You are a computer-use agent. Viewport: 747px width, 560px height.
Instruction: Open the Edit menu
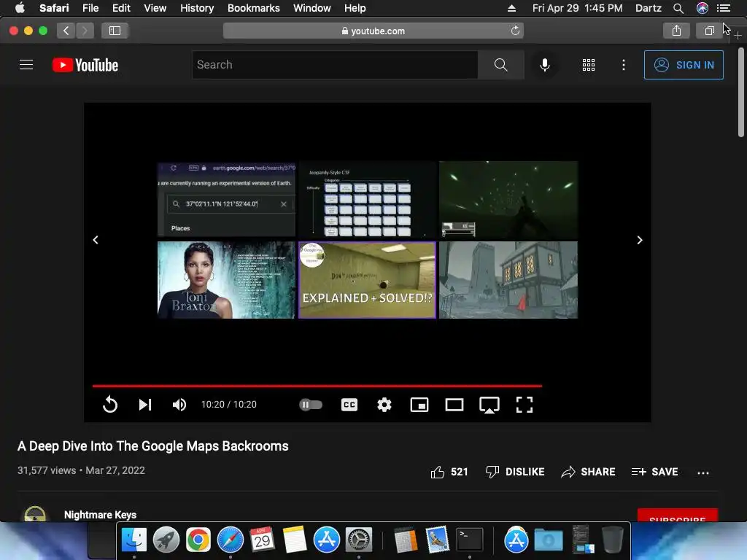coord(121,8)
